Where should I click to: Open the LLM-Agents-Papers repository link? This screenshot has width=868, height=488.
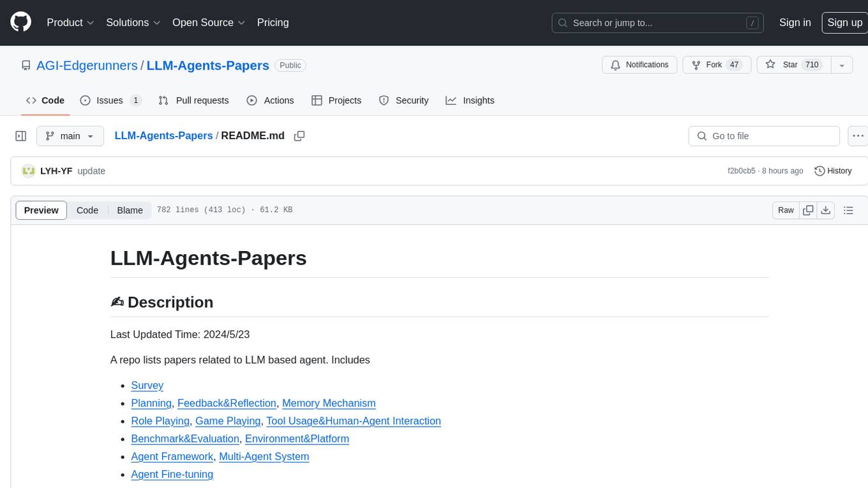pyautogui.click(x=208, y=65)
